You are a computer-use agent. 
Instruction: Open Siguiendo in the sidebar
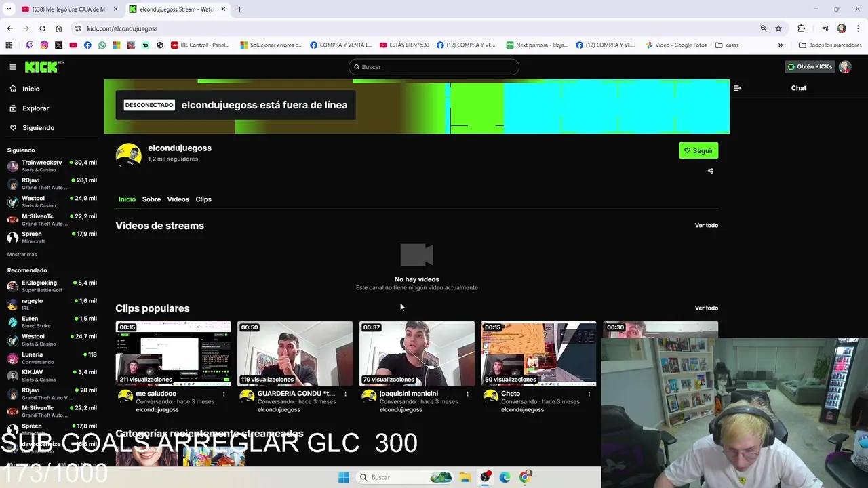(38, 127)
